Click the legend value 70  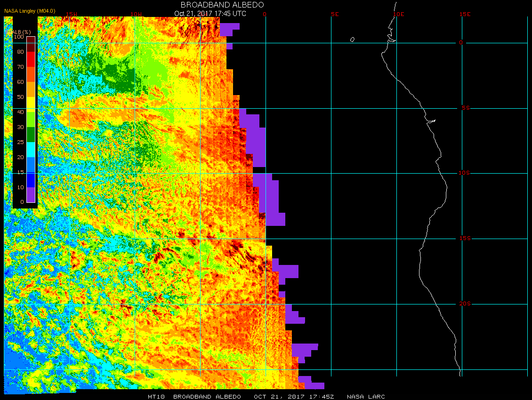(x=21, y=67)
